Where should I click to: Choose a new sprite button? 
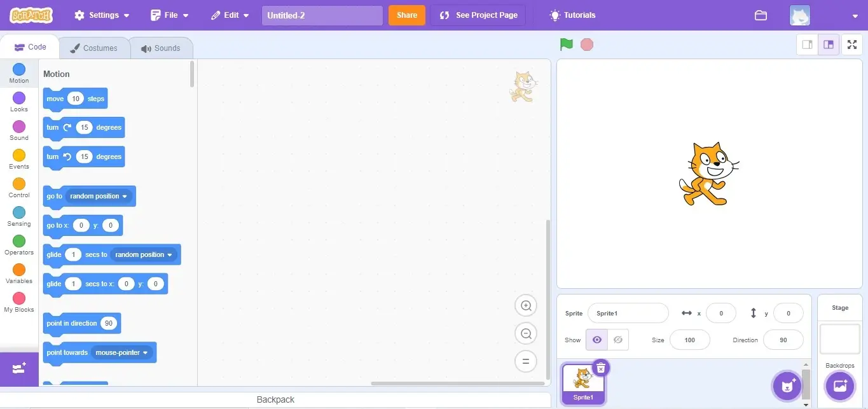click(x=787, y=385)
